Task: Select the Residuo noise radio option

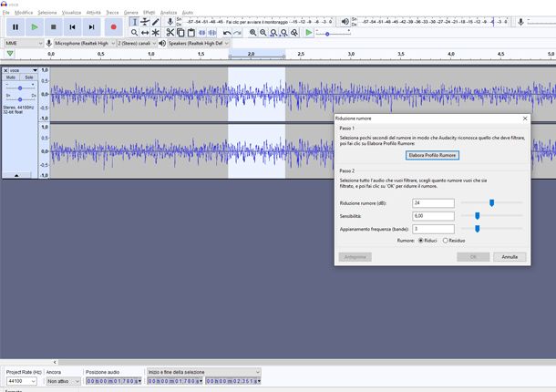Action: pyautogui.click(x=445, y=241)
